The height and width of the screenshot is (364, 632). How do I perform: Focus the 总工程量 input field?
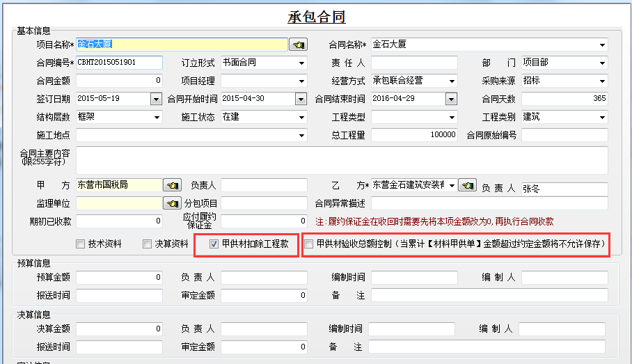[414, 135]
